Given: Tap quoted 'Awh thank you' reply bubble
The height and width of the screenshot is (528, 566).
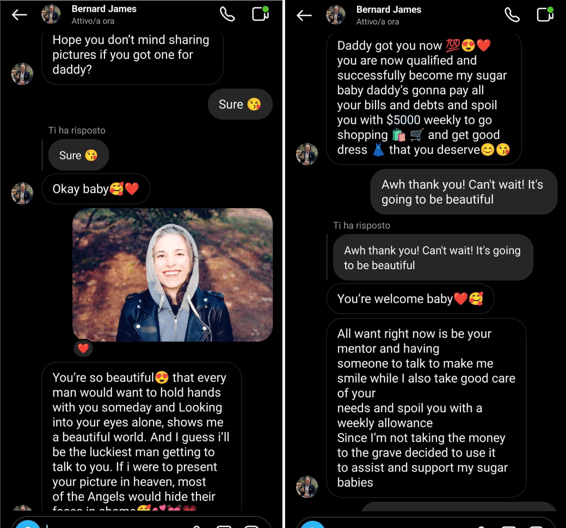Looking at the screenshot, I should point(433,258).
